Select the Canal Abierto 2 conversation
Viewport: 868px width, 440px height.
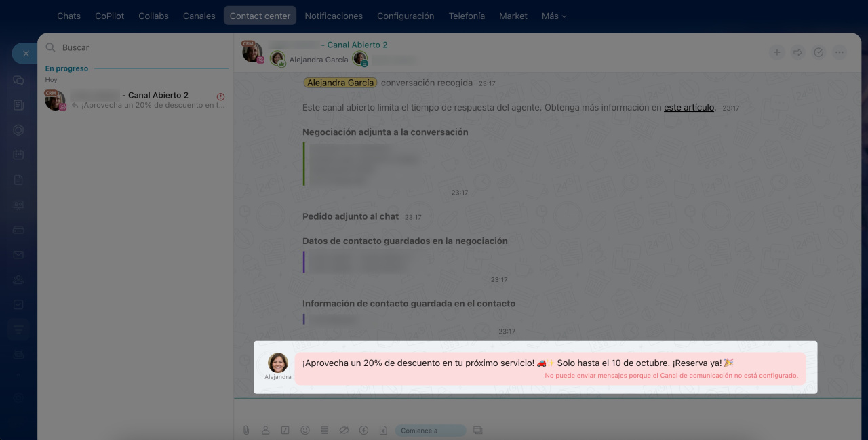click(x=136, y=100)
